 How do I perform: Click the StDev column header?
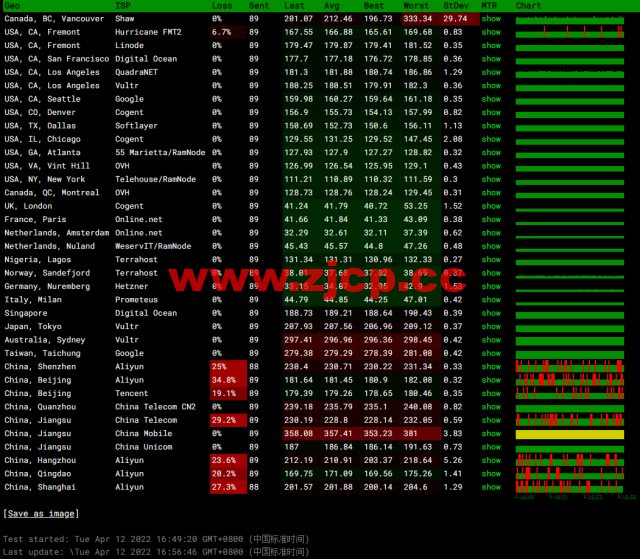pos(456,6)
